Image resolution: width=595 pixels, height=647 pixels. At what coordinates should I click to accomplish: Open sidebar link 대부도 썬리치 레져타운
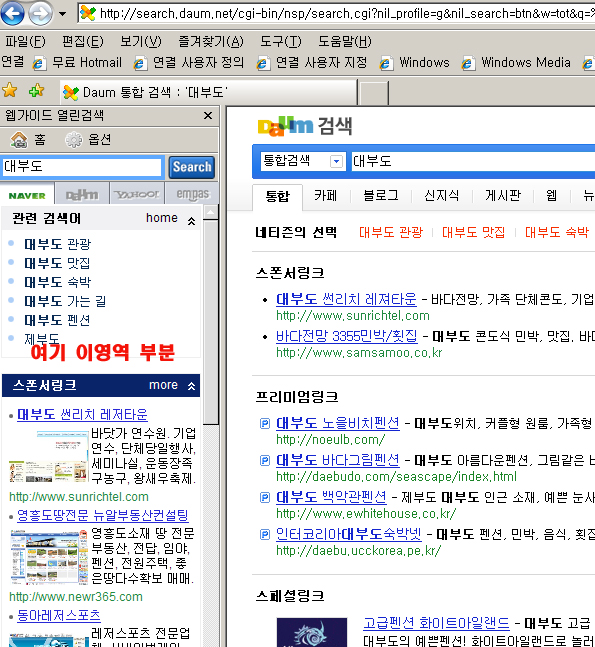tap(82, 414)
